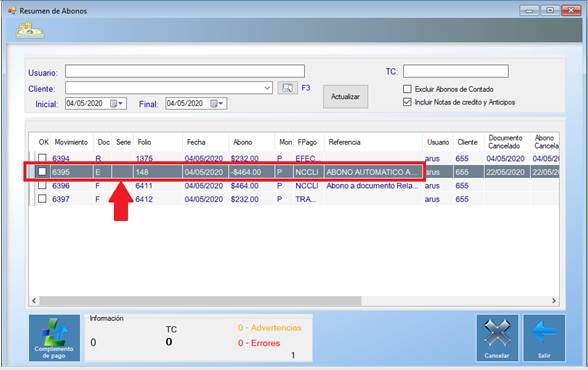Click ABONO AUTOMATICO reference cell
The width and height of the screenshot is (588, 370).
[371, 172]
